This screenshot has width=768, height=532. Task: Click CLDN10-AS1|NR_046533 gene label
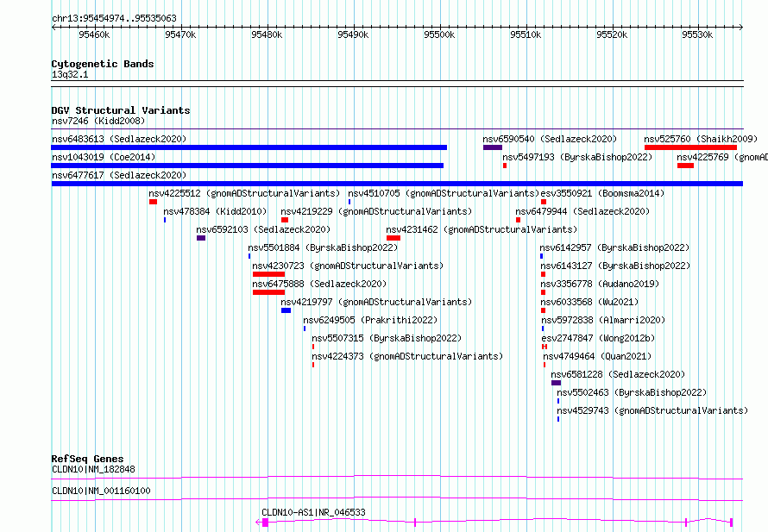tap(313, 512)
